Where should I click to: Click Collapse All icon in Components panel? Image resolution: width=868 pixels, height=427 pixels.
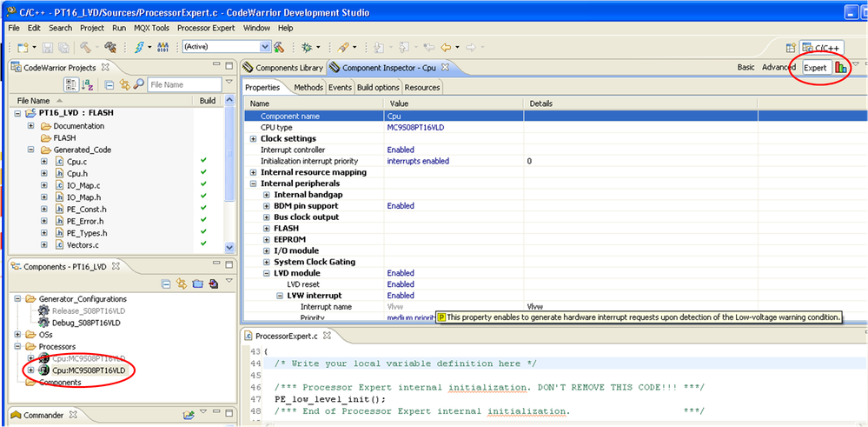click(x=167, y=283)
